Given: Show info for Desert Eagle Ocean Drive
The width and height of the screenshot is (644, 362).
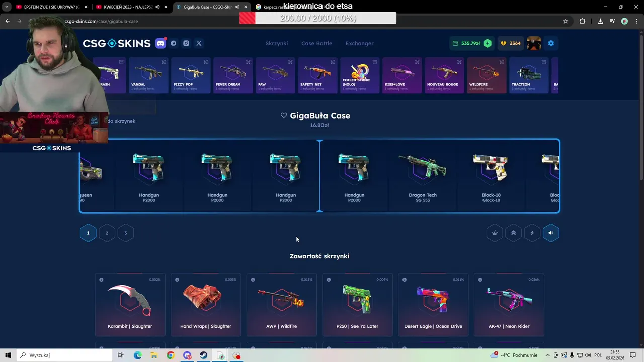Looking at the screenshot, I should coord(405,280).
